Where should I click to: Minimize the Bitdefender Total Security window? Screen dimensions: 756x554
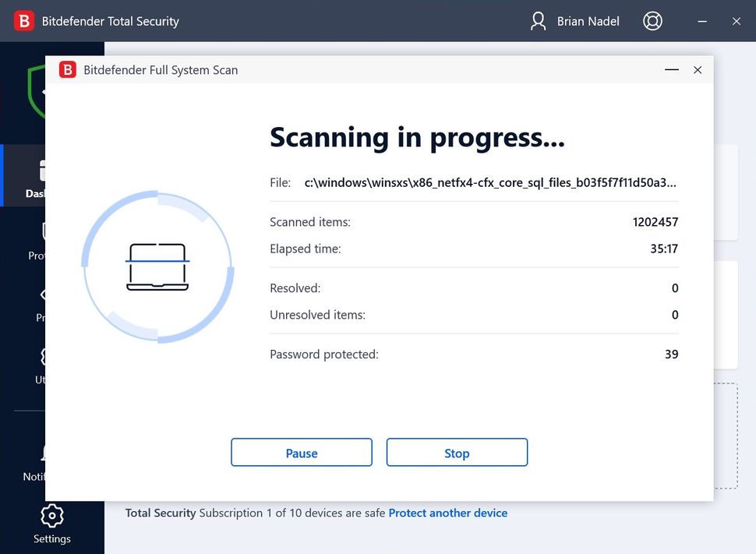coord(702,21)
